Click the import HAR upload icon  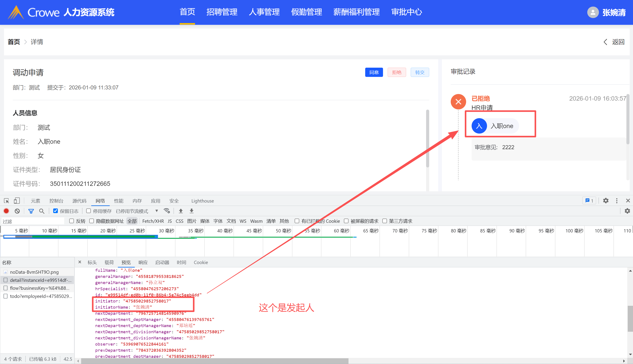point(181,211)
